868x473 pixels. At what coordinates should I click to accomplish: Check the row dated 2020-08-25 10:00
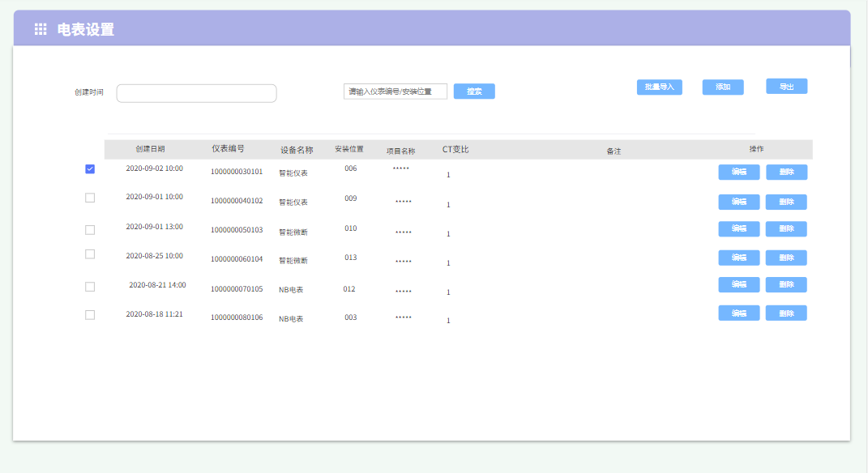pyautogui.click(x=90, y=254)
